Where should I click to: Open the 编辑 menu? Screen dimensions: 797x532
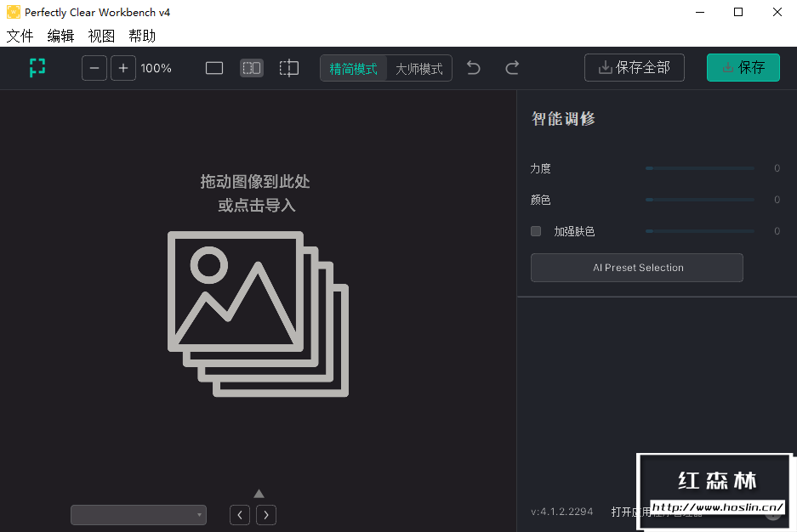[60, 36]
